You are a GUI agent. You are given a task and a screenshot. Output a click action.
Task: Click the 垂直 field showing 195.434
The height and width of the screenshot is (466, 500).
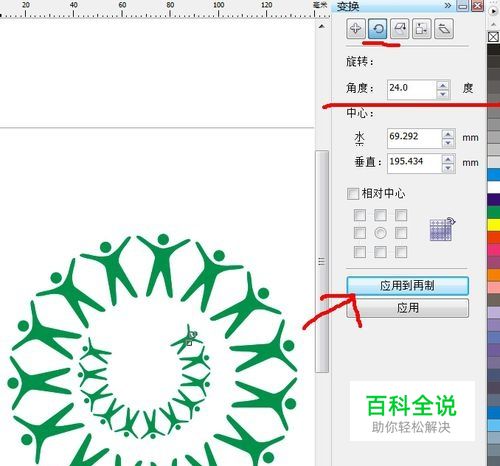pos(414,163)
